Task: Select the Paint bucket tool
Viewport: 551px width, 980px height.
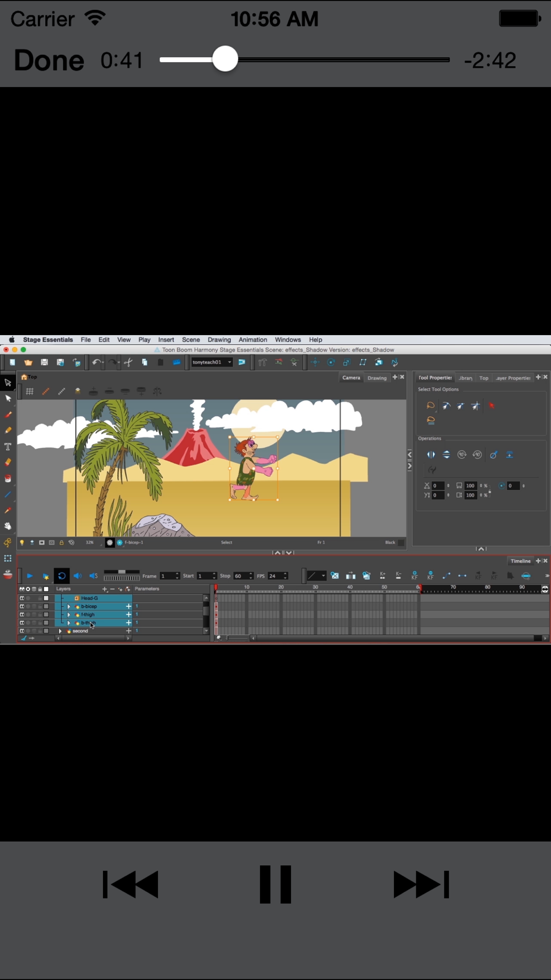Action: tap(8, 478)
